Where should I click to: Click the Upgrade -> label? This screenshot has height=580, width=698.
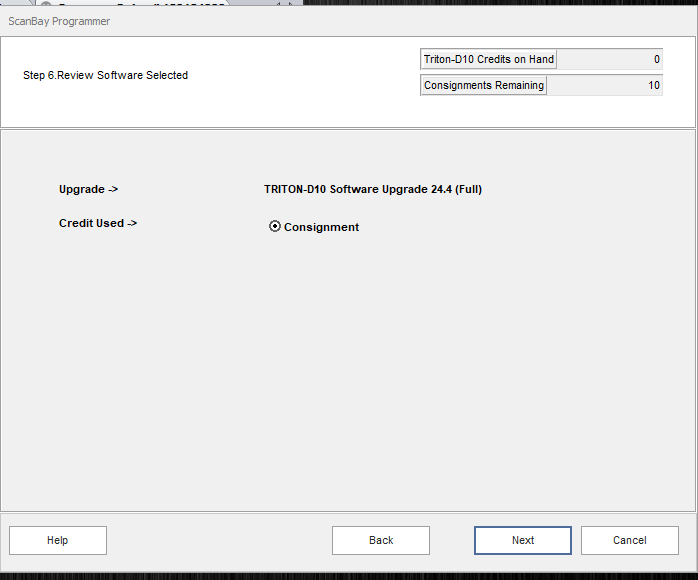(x=88, y=189)
